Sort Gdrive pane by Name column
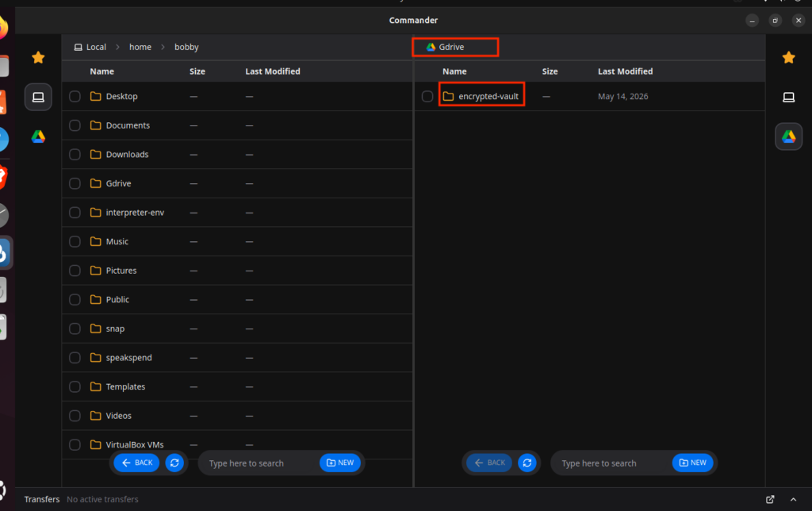The height and width of the screenshot is (511, 812). [x=454, y=71]
